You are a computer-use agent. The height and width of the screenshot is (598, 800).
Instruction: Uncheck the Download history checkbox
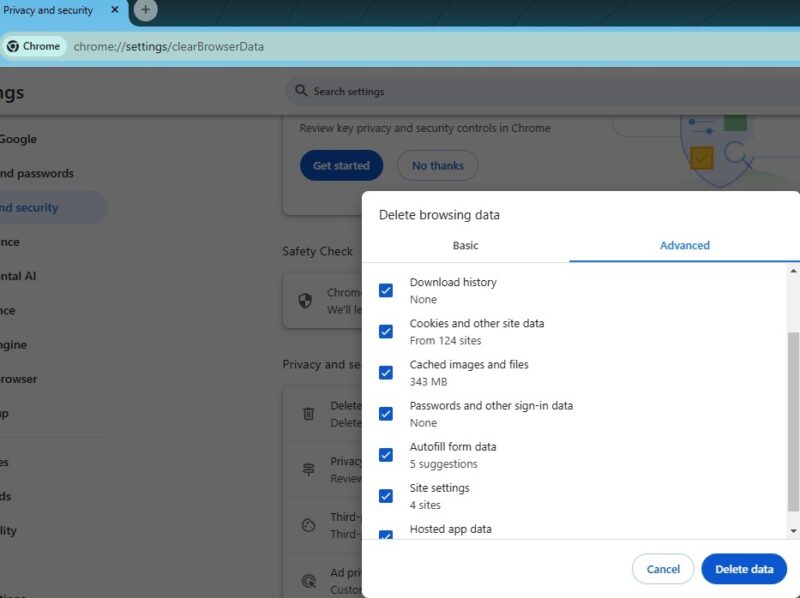tap(385, 290)
